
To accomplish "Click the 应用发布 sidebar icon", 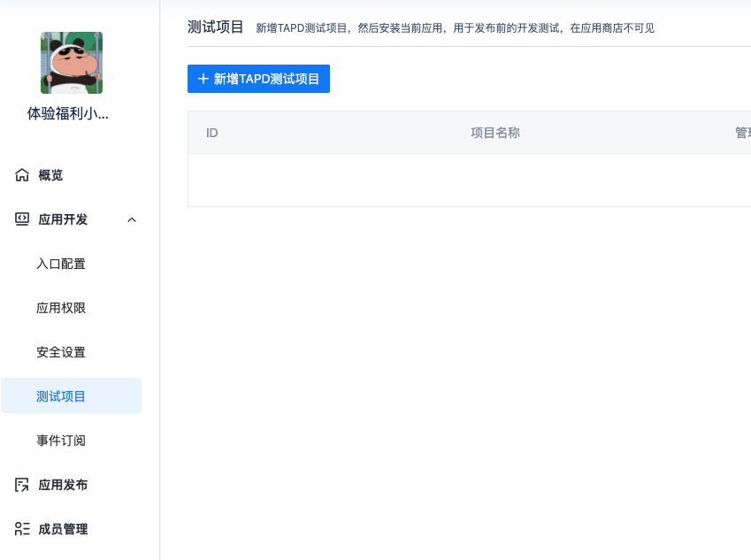I will click(x=20, y=484).
